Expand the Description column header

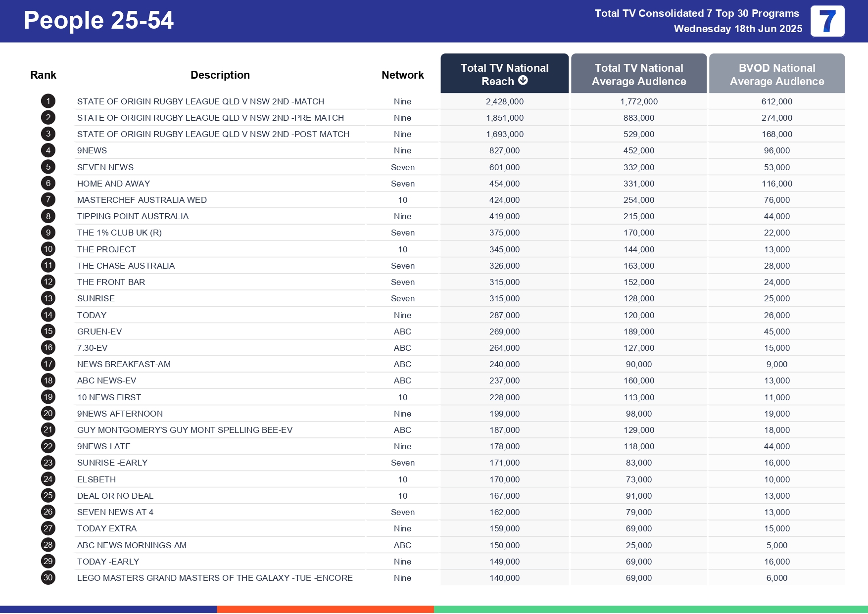[x=220, y=74]
